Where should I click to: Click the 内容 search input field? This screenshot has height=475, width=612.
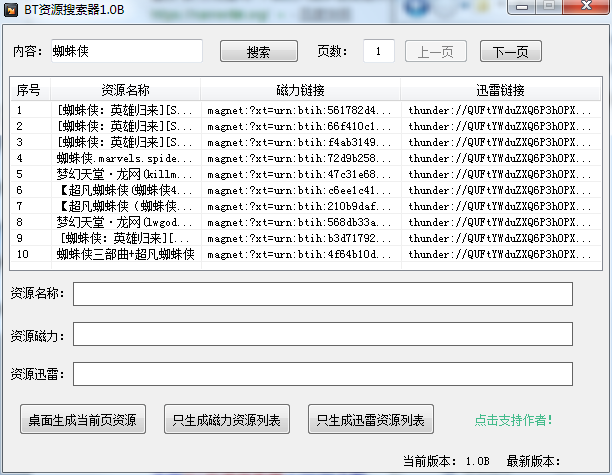[x=127, y=51]
